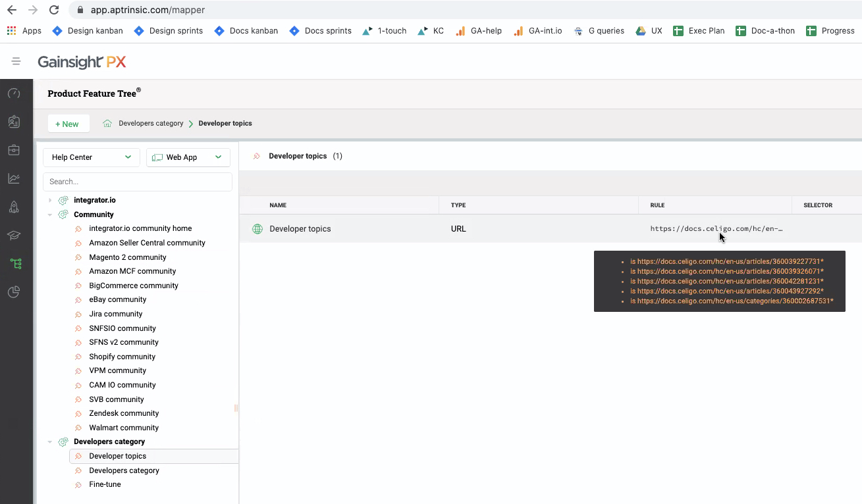Click the NAME column header

(x=278, y=205)
